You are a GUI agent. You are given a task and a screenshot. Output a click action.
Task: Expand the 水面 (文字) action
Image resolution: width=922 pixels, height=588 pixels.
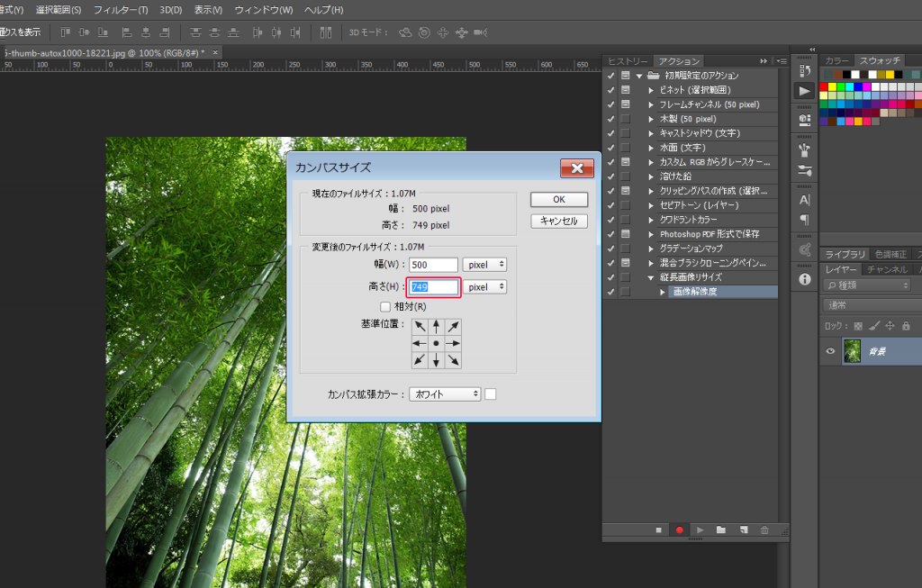click(651, 148)
